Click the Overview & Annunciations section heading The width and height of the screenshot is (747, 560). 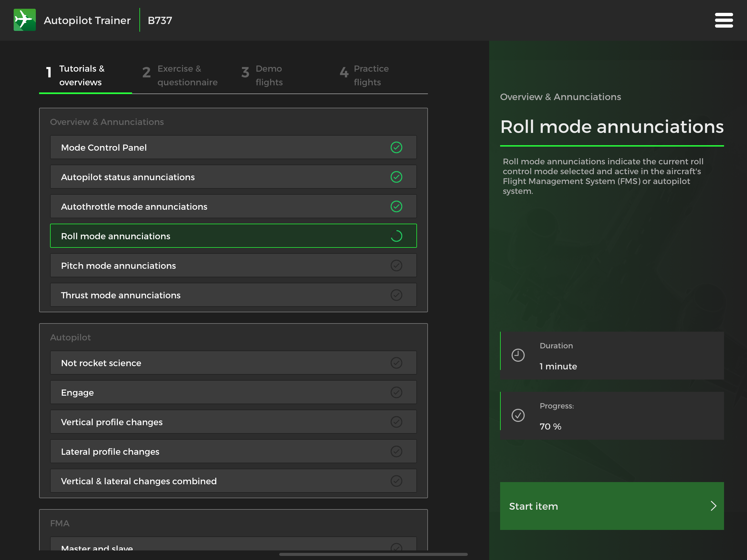pos(107,122)
